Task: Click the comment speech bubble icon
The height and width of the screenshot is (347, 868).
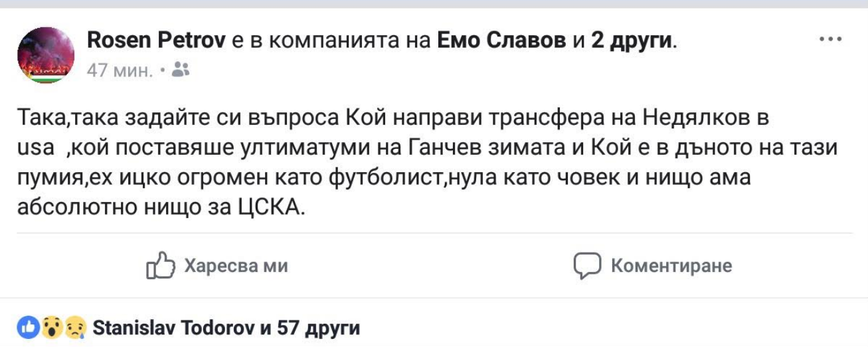Action: 587,267
